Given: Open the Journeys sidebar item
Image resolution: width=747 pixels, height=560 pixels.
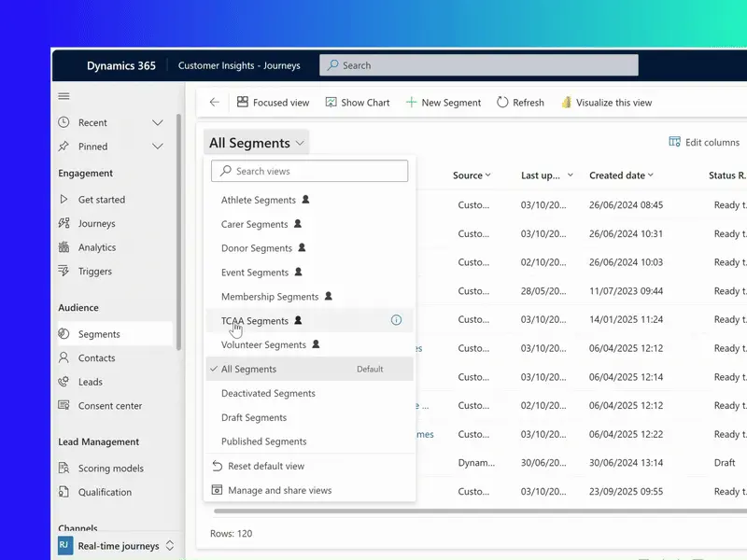Looking at the screenshot, I should tap(96, 224).
